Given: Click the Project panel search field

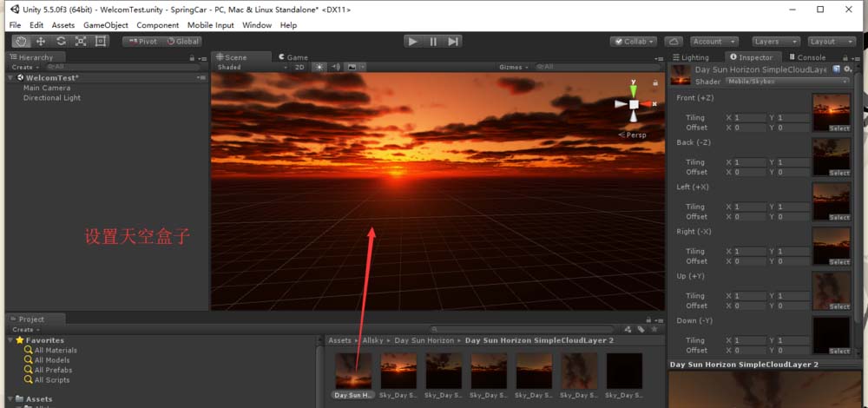Looking at the screenshot, I should point(523,329).
